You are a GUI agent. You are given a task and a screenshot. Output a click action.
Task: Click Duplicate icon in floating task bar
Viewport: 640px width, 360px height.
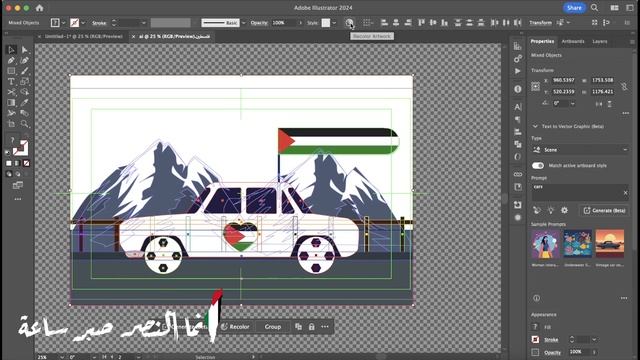298,327
